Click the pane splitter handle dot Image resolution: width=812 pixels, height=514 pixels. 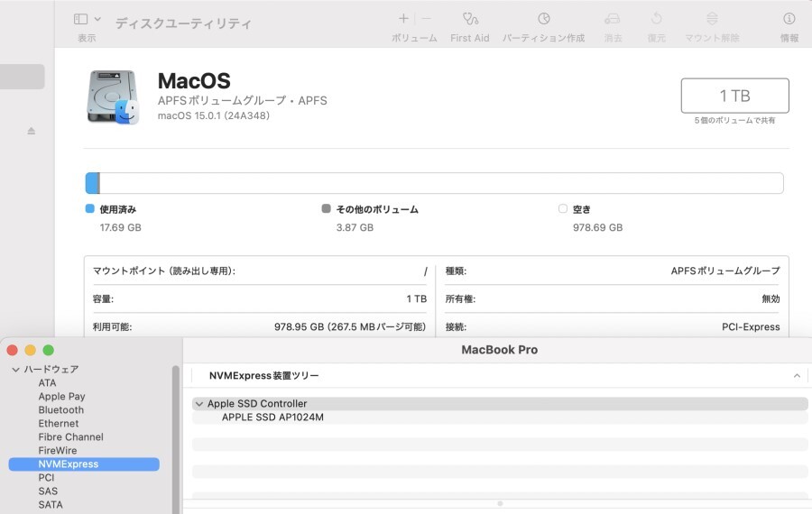pyautogui.click(x=500, y=503)
